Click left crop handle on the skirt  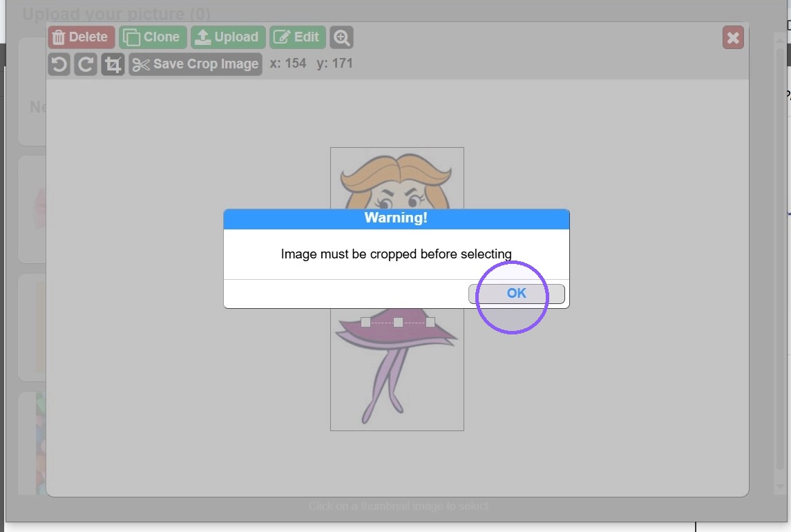click(x=365, y=322)
